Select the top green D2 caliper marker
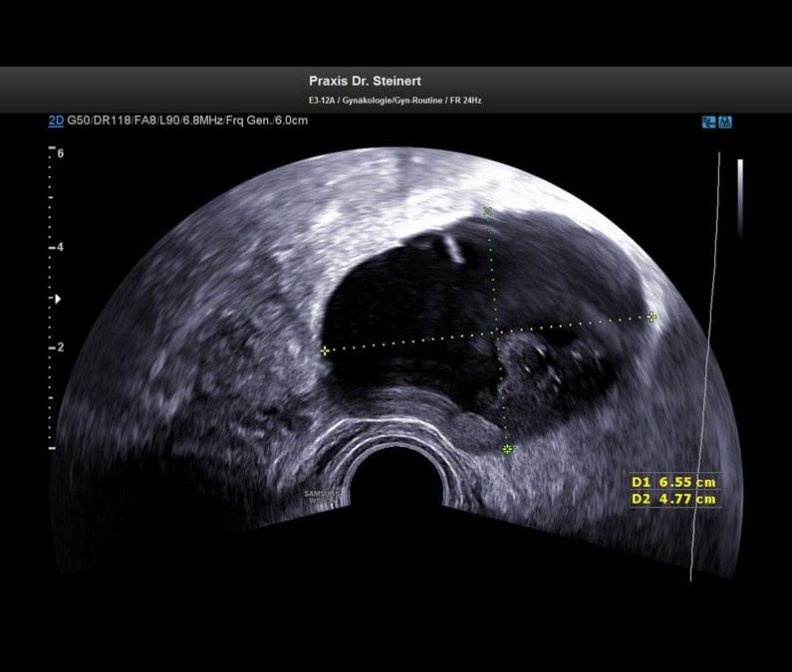792x672 pixels. tap(487, 211)
